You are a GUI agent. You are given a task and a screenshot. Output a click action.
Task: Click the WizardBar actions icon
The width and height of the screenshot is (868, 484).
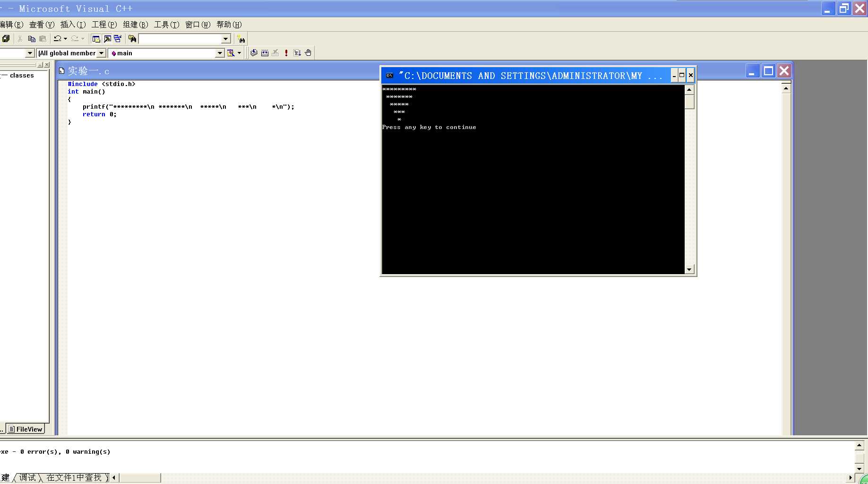point(231,53)
